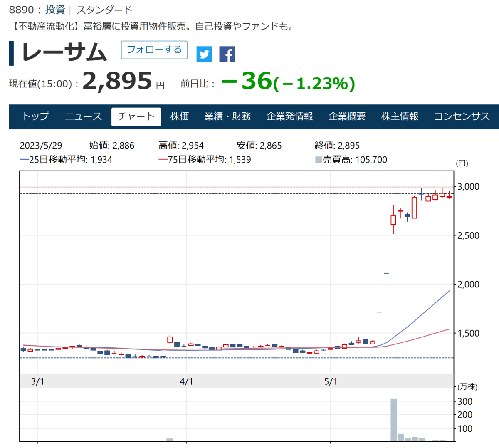The width and height of the screenshot is (499, 448).
Task: Click the 1,500 price axis label
Action: click(x=469, y=333)
